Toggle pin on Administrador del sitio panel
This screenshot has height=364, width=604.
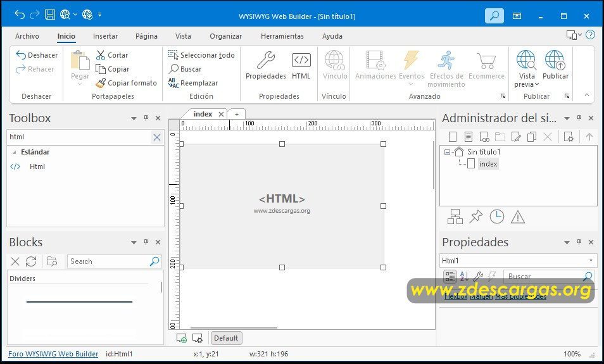(579, 118)
